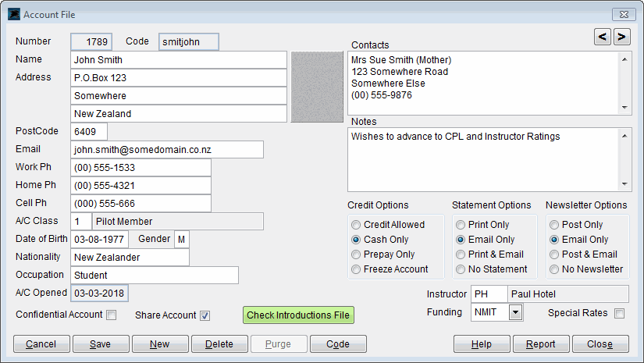Click the Code field smitjohn
Image resolution: width=644 pixels, height=363 pixels.
point(189,42)
